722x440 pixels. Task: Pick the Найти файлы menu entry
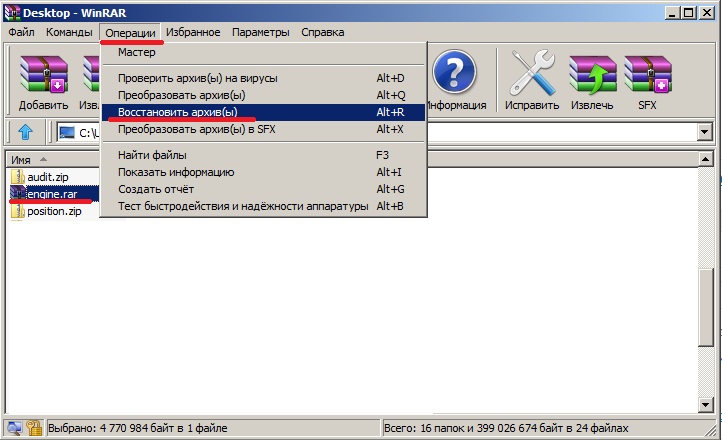pos(152,155)
